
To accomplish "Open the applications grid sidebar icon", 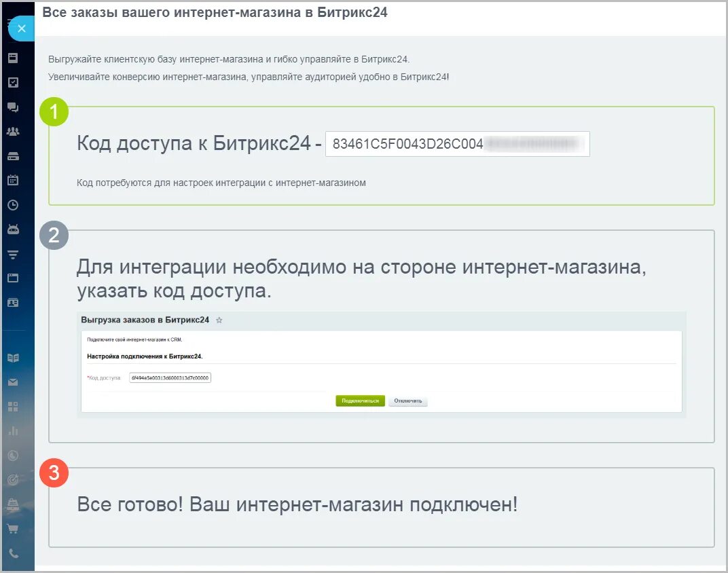I will click(x=13, y=407).
